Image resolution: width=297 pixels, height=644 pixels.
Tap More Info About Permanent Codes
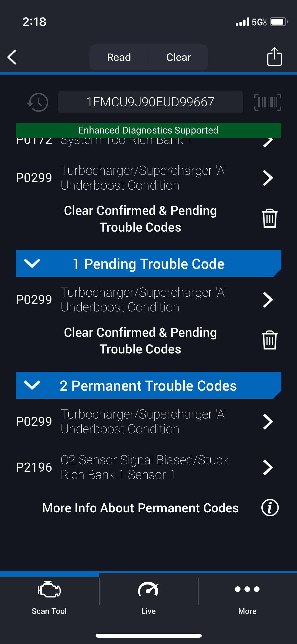(140, 508)
